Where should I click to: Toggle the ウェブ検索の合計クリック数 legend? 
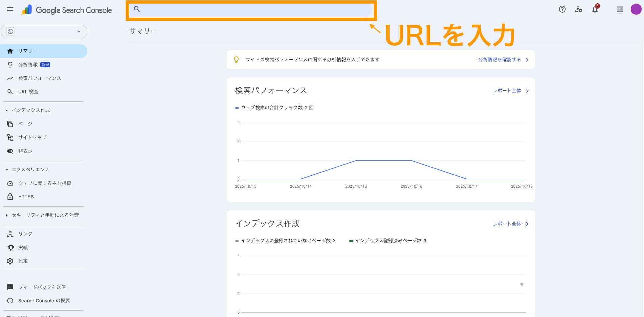tap(274, 108)
